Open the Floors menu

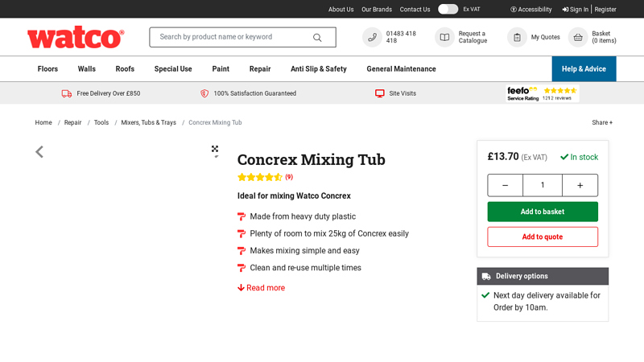point(47,69)
